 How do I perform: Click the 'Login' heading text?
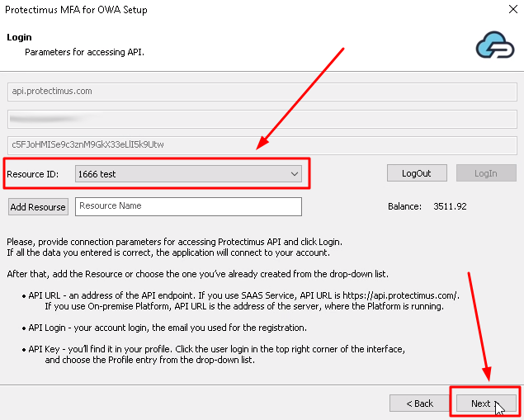(19, 37)
